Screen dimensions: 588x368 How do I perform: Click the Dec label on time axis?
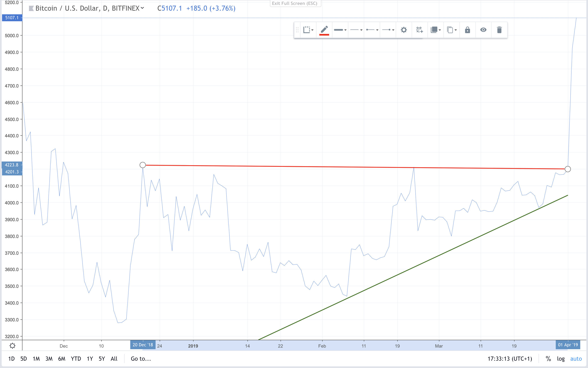click(x=64, y=346)
